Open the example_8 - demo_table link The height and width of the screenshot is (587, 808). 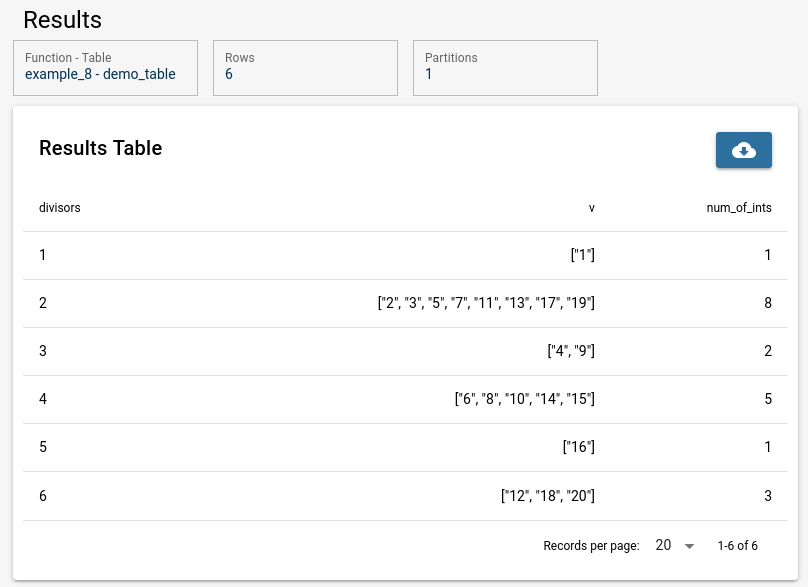click(100, 74)
